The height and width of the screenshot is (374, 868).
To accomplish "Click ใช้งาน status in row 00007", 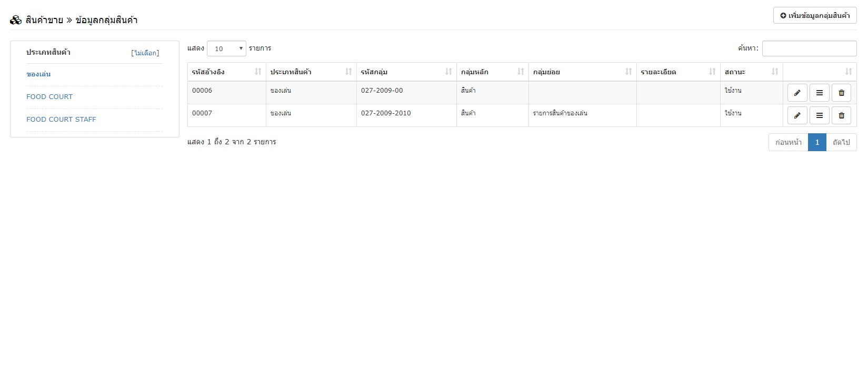I will [x=733, y=113].
